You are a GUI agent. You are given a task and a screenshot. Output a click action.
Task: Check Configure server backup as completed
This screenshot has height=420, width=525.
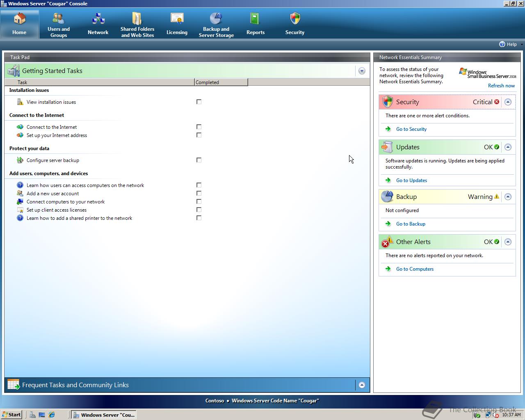point(199,160)
